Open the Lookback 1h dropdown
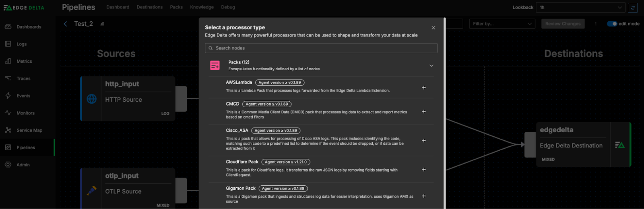Screen dimensions: 644x209 coord(581,8)
